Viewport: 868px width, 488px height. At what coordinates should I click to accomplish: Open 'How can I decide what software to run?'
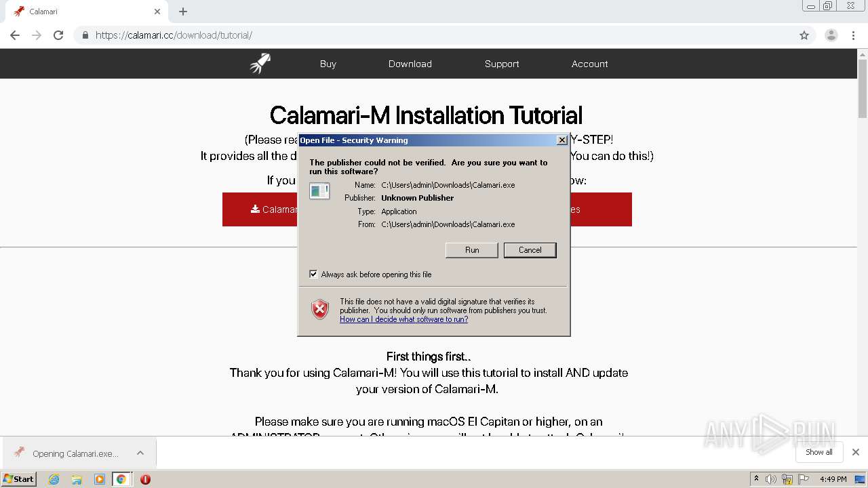404,319
